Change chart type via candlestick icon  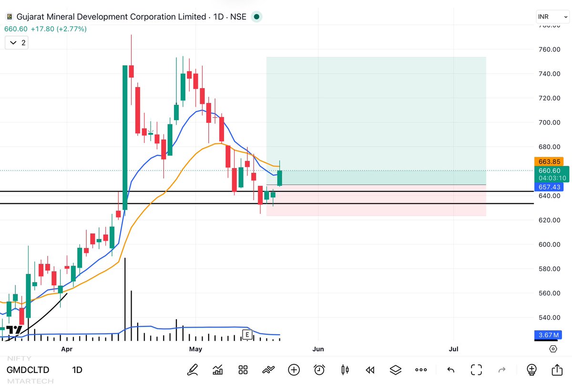(x=345, y=370)
